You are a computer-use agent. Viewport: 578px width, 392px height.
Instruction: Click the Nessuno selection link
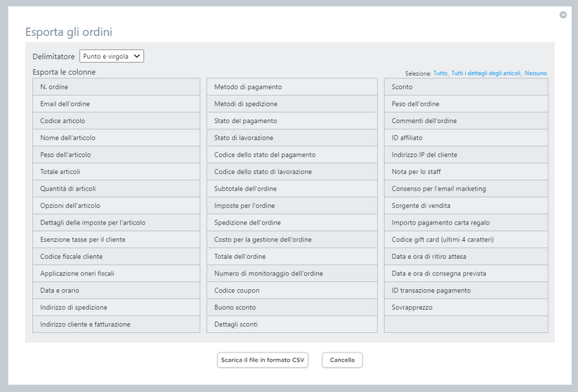coord(536,73)
